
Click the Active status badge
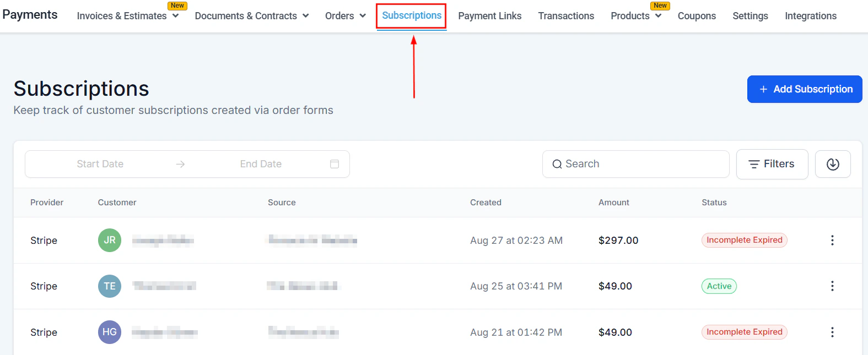[719, 286]
